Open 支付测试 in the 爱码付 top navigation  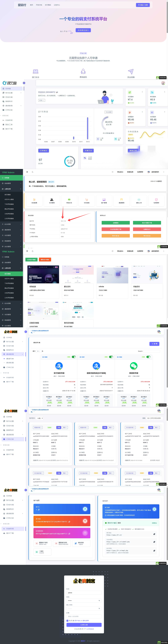[48, 5]
